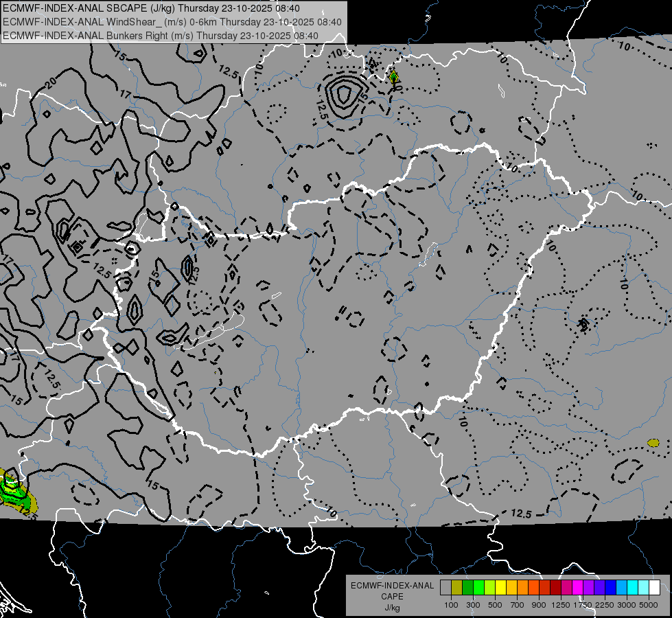
Task: Select the gray legend swatch below 100
Action: [445, 587]
